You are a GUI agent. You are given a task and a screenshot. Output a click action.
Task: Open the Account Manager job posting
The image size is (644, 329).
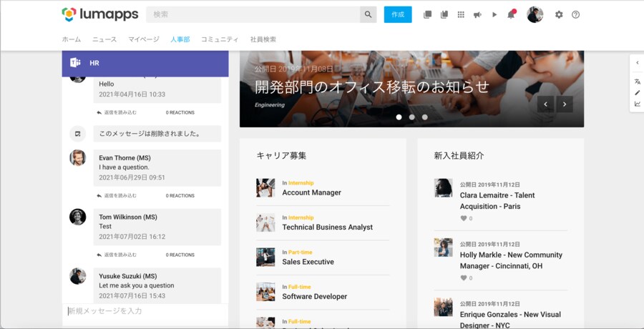[x=311, y=192]
